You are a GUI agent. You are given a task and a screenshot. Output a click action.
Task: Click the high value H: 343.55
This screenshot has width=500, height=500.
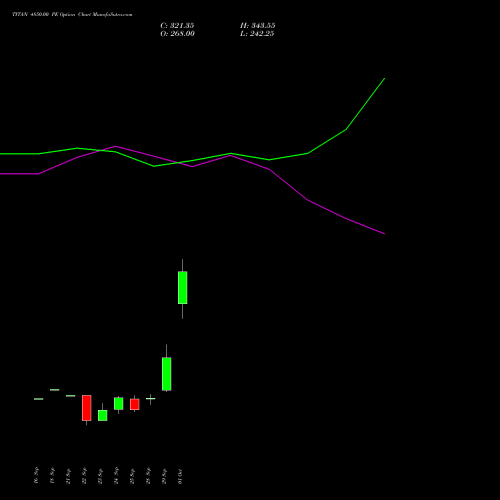258,26
